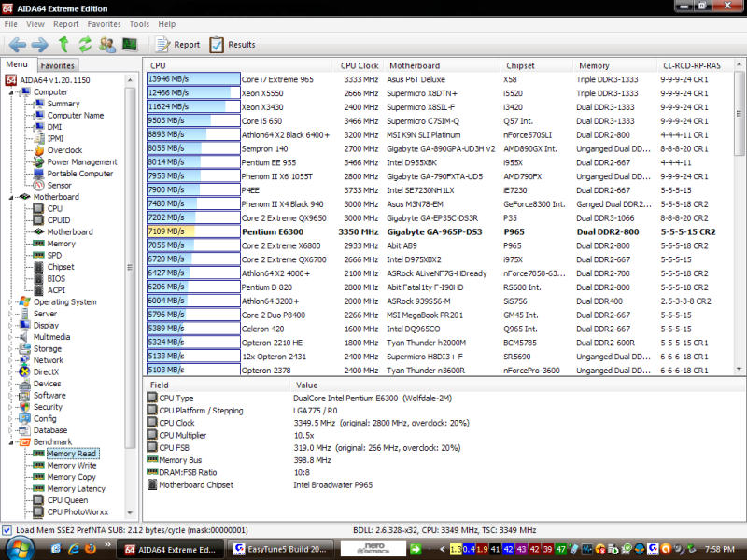
Task: Click the IPMI tree icon
Action: [x=39, y=138]
